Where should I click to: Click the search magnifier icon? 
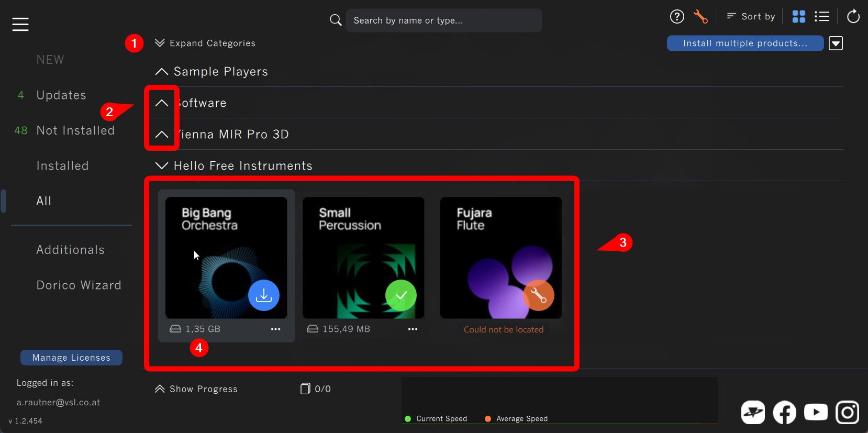coord(336,20)
